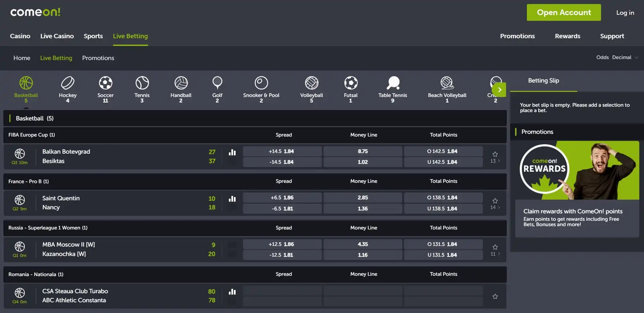The image size is (644, 313).
Task: Open the ComeOn Rewards promotion banner
Action: tap(577, 170)
